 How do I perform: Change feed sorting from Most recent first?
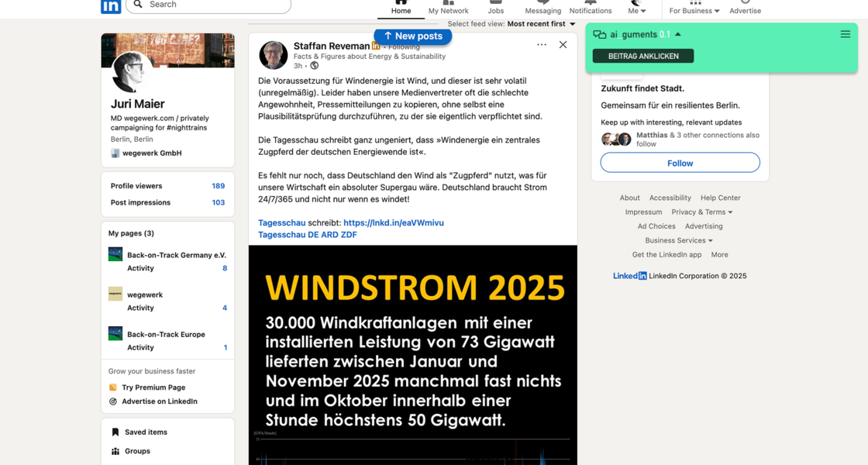[x=542, y=24]
